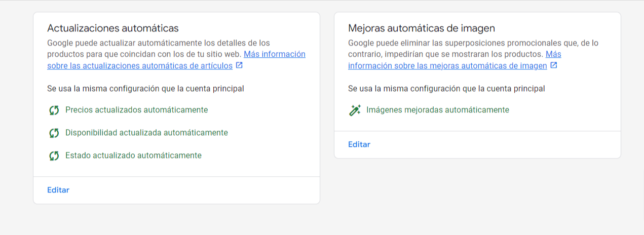Select the Mejoras automáticas de imagen heading
This screenshot has width=644, height=235.
pos(422,28)
